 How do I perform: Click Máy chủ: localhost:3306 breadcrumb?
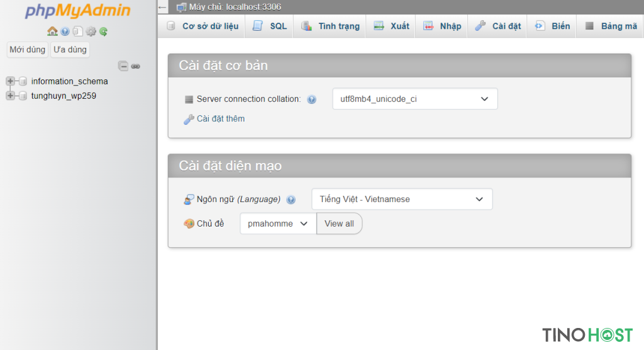235,7
